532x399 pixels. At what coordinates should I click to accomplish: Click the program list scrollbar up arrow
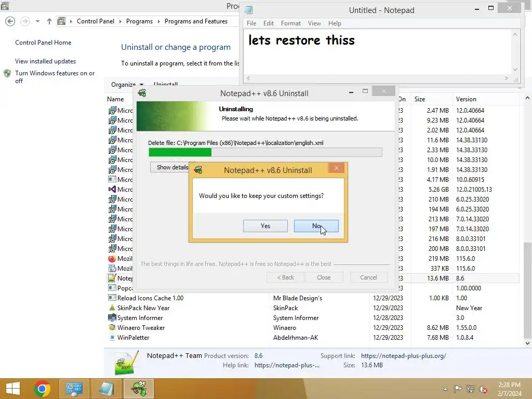click(527, 98)
